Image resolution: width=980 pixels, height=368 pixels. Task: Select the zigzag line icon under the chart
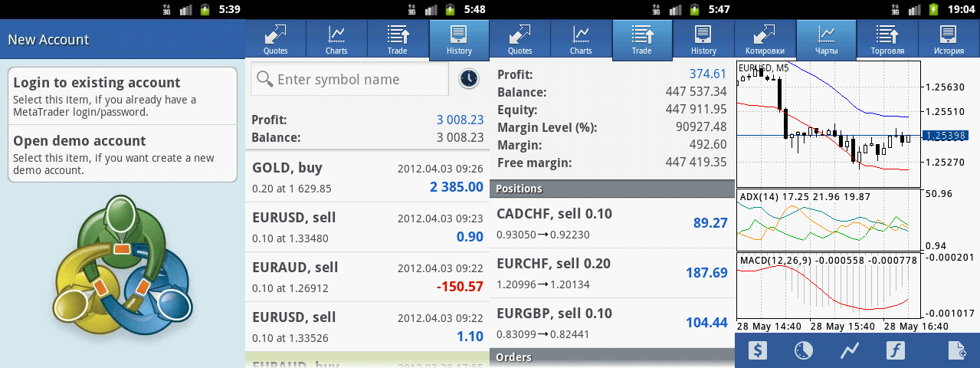coord(849,350)
